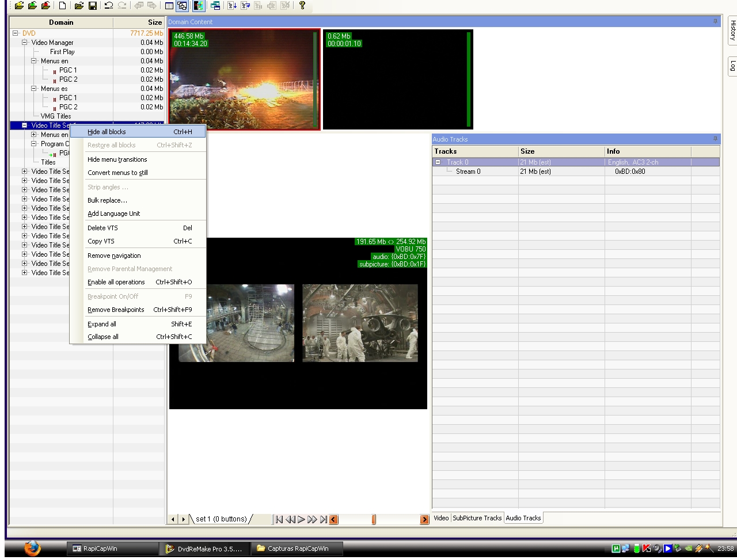Expand Menus en under selected Video Title Set
The width and height of the screenshot is (737, 560).
click(x=33, y=135)
